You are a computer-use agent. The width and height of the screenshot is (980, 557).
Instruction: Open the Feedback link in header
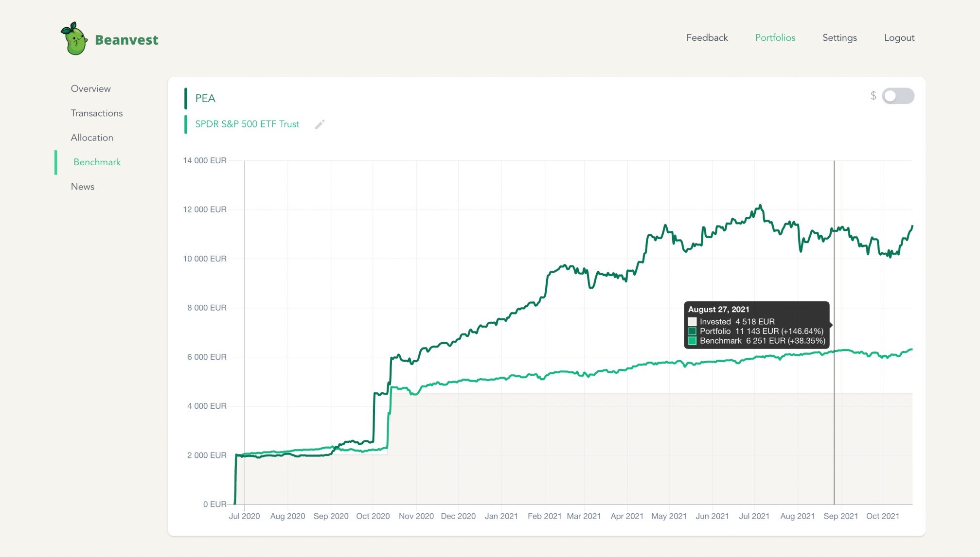point(707,38)
